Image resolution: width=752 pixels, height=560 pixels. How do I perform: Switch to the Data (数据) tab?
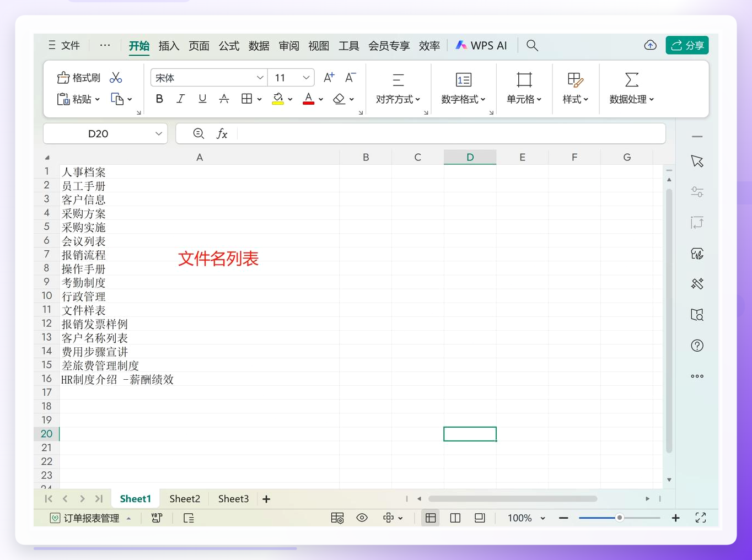tap(259, 46)
